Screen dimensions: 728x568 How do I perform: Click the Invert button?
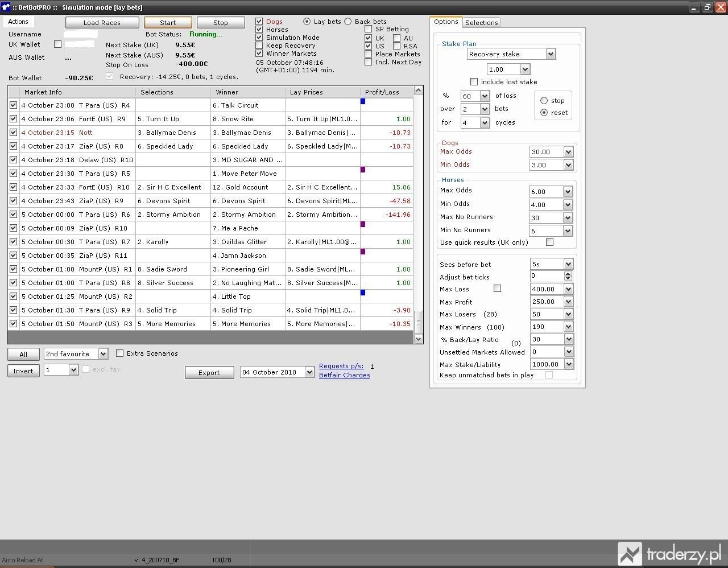[x=23, y=371]
